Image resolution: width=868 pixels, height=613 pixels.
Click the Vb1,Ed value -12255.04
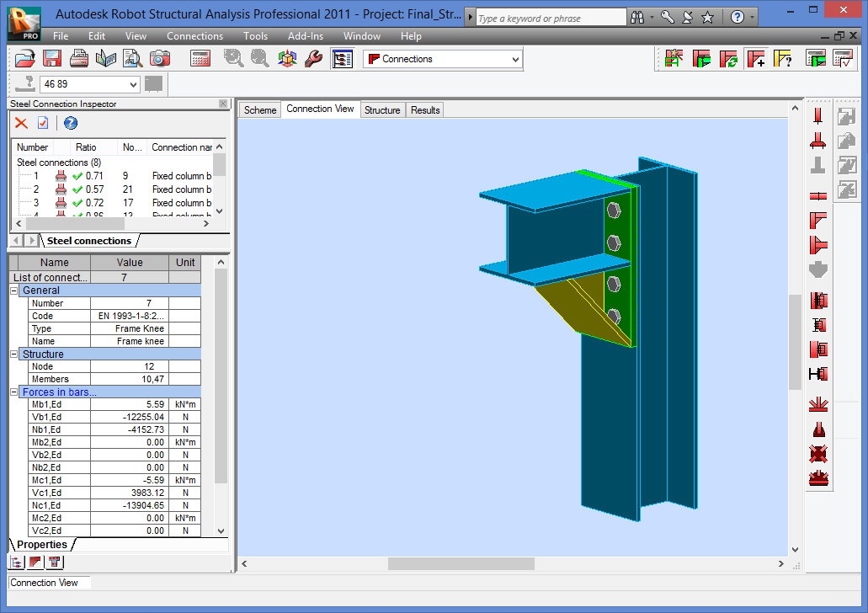(x=130, y=417)
